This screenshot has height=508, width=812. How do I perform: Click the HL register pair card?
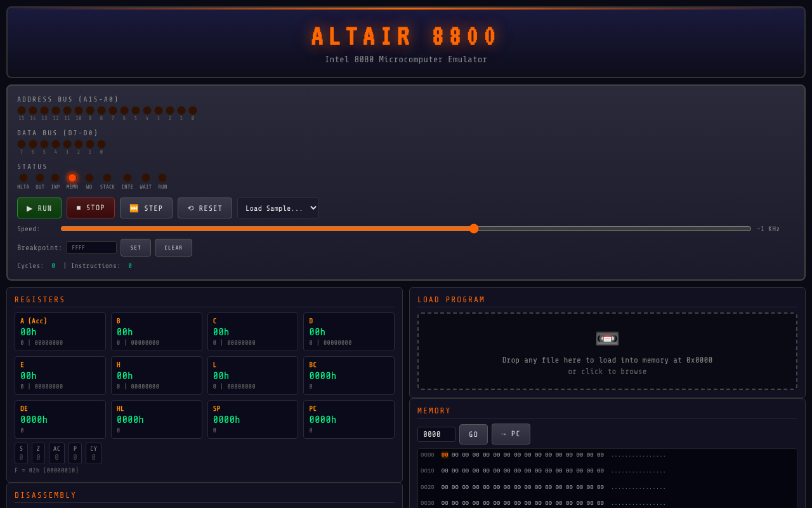pos(157,419)
